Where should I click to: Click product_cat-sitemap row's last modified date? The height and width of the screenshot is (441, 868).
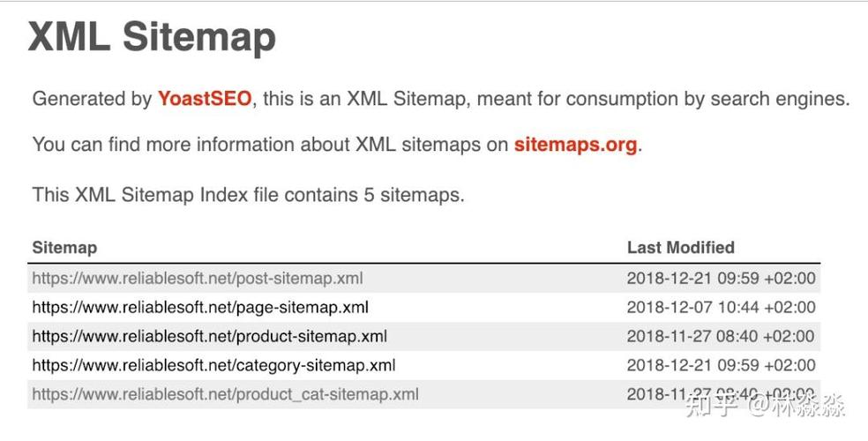point(722,394)
